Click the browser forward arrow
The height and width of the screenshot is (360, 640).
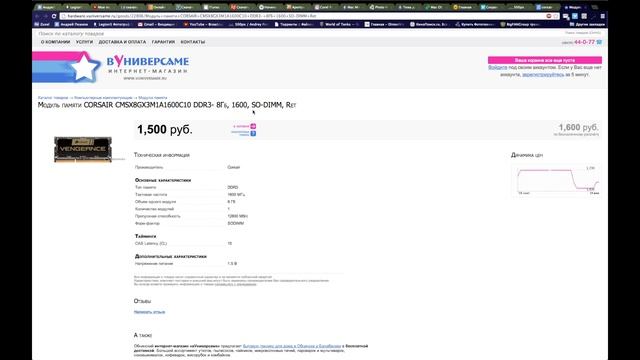pos(45,16)
